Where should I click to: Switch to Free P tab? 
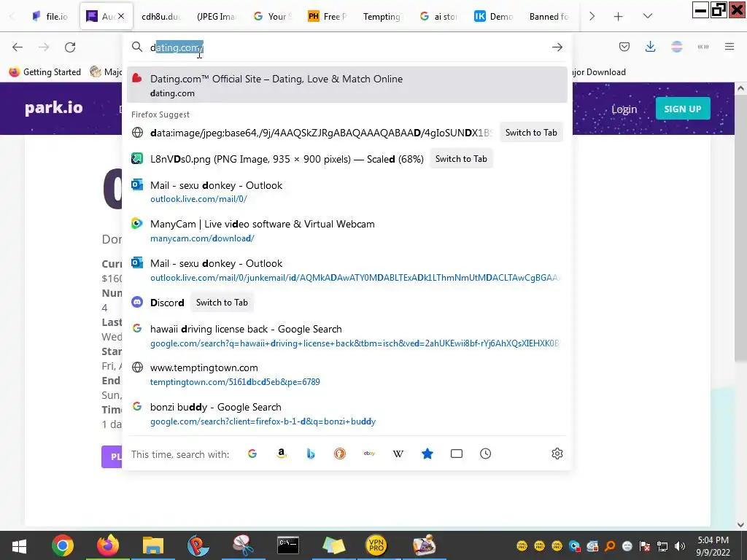pyautogui.click(x=326, y=17)
